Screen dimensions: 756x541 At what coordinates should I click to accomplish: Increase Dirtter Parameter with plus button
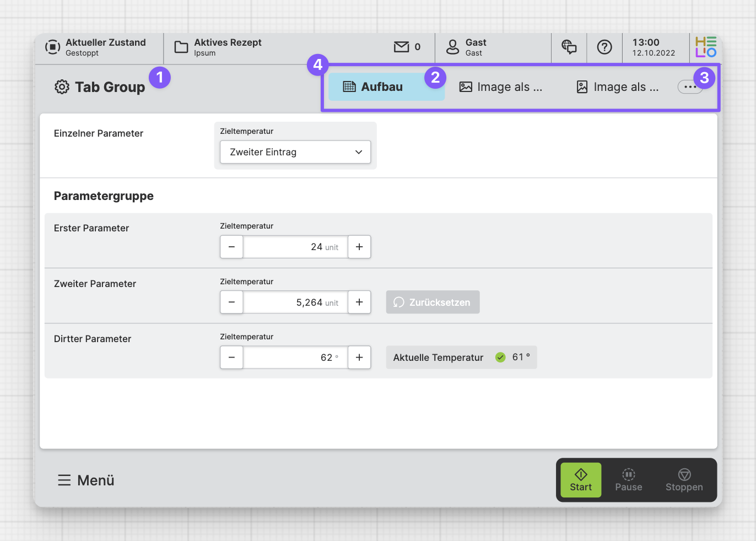pyautogui.click(x=359, y=358)
